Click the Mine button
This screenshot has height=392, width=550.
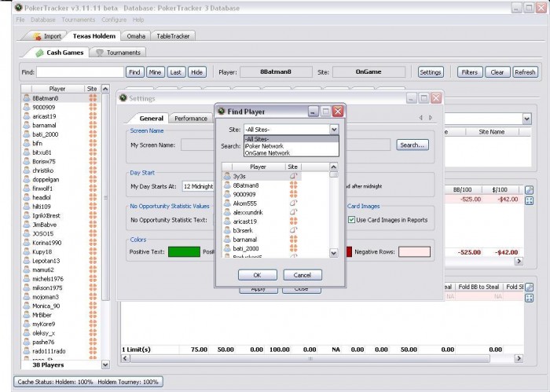(155, 72)
